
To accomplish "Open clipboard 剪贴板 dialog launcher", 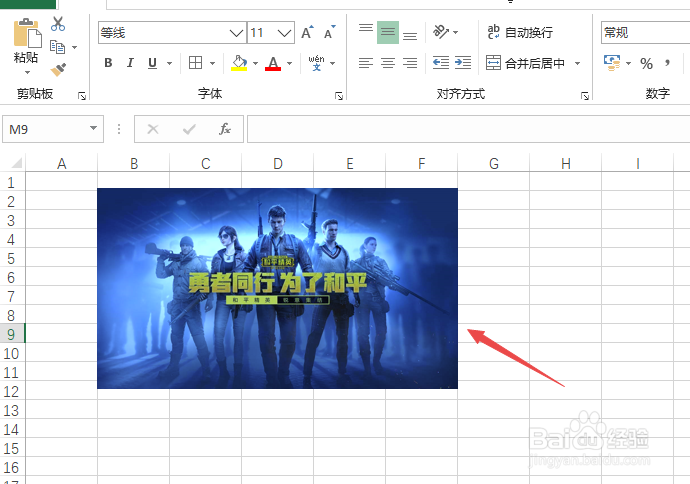I will pyautogui.click(x=82, y=96).
